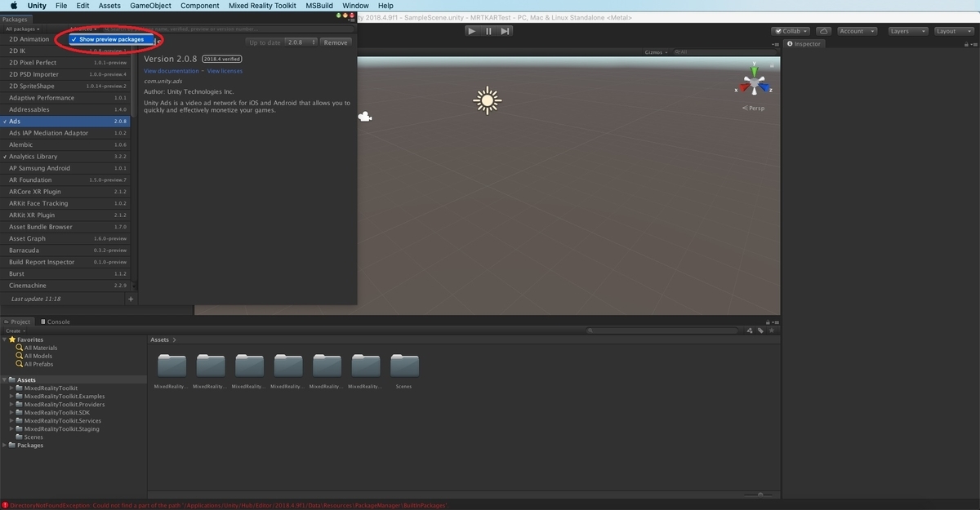Open the Apple menu
980x510 pixels.
(14, 6)
